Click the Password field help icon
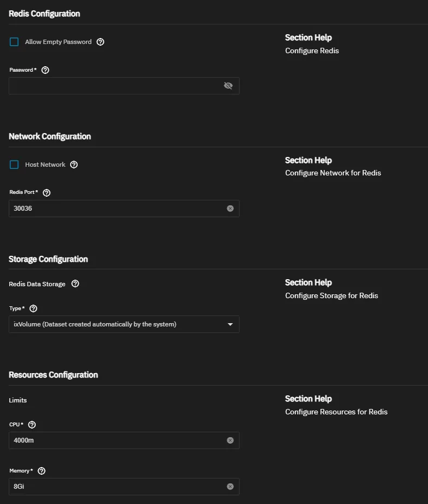This screenshot has width=428, height=504. click(x=46, y=70)
